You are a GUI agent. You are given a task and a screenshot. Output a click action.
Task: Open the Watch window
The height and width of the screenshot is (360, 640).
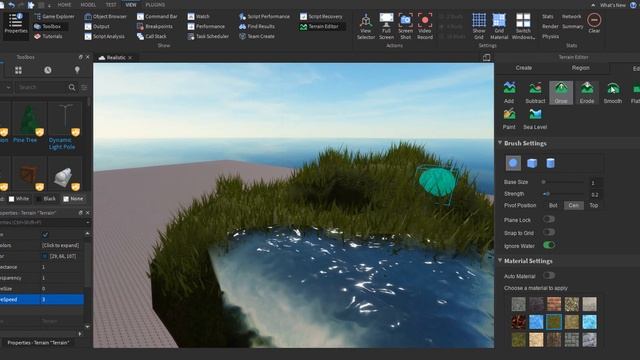point(198,17)
